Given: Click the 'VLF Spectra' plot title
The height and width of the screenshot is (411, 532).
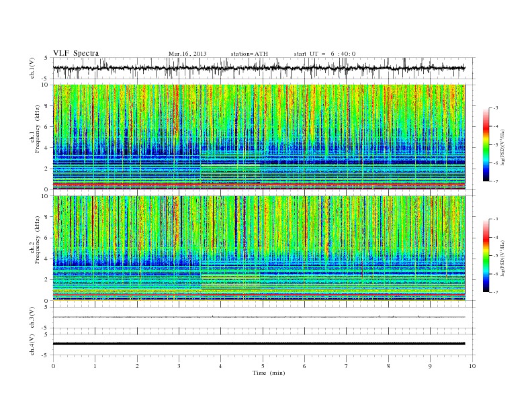Looking at the screenshot, I should (76, 53).
